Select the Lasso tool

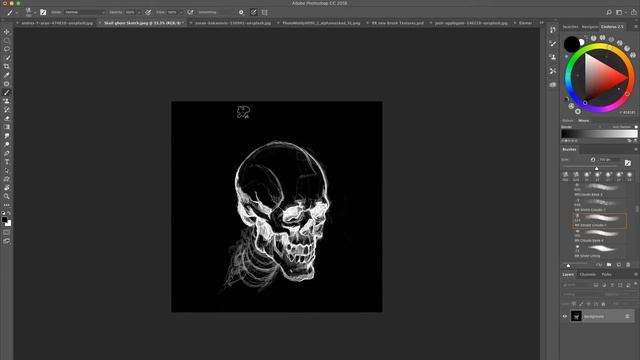tap(7, 49)
